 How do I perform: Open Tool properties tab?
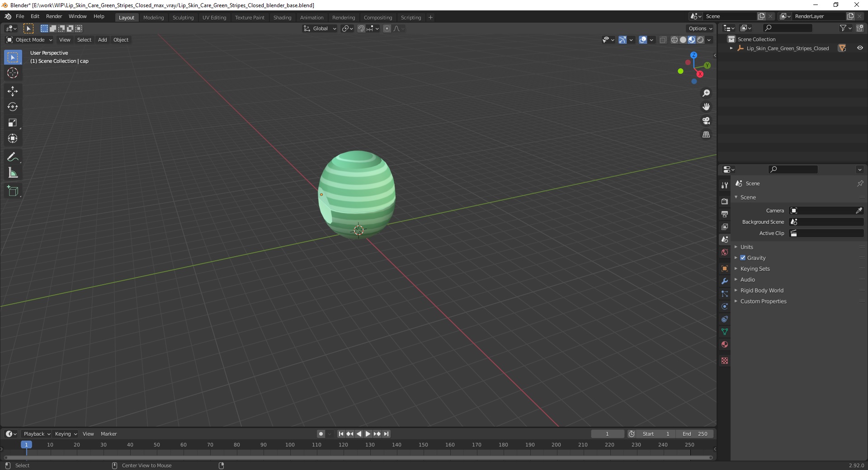click(725, 185)
